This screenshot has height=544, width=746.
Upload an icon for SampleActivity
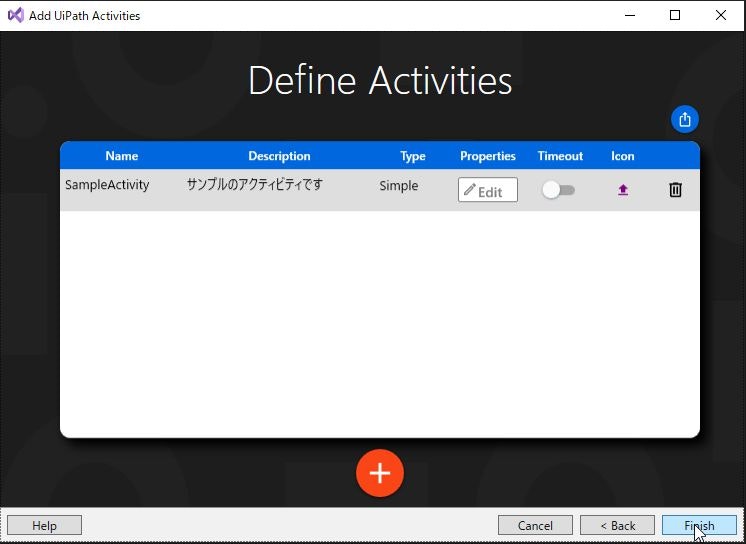click(623, 190)
